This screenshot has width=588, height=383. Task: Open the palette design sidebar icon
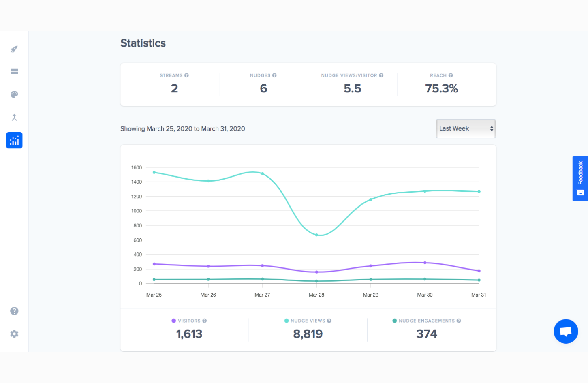tap(14, 94)
